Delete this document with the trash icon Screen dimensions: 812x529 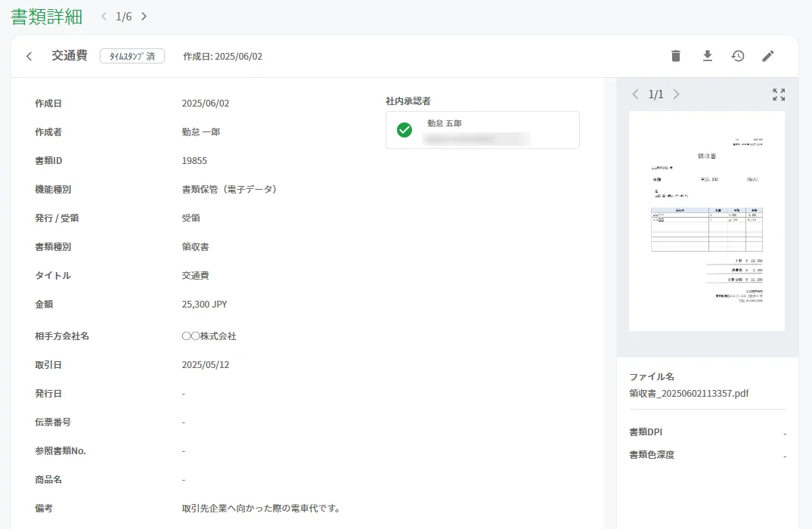676,56
